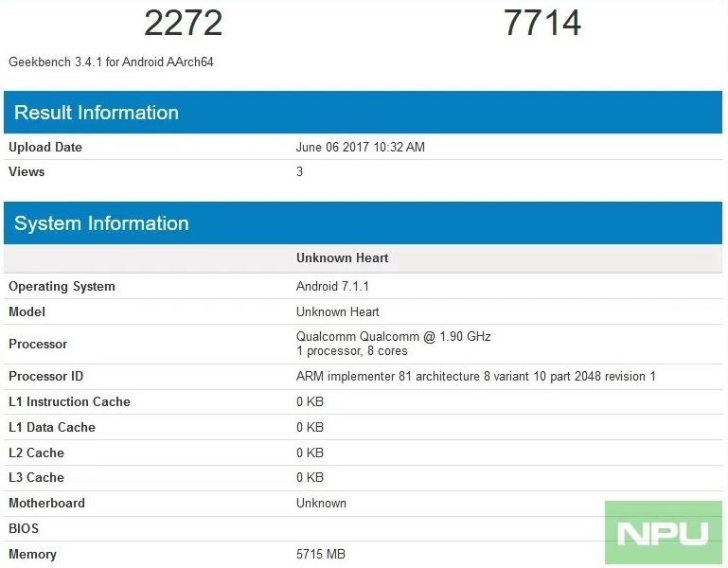Select the Model value Unknown Heart
This screenshot has height=568, width=728.
(x=338, y=312)
